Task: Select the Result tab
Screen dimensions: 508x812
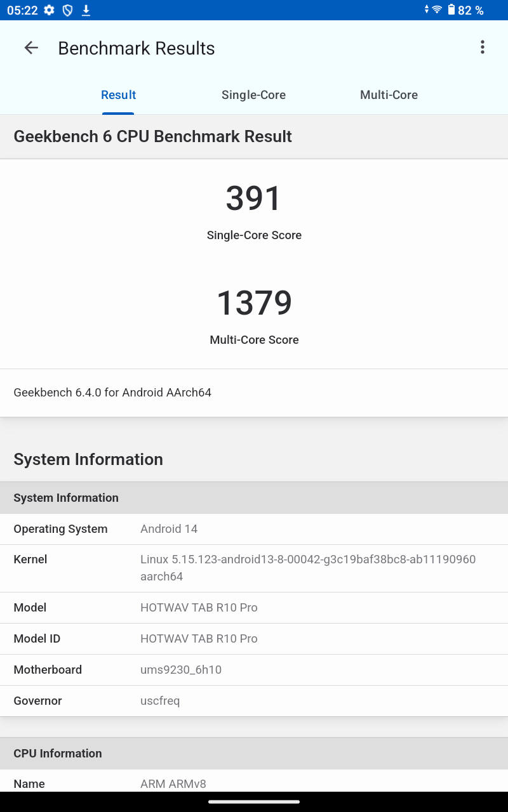Action: coord(119,95)
